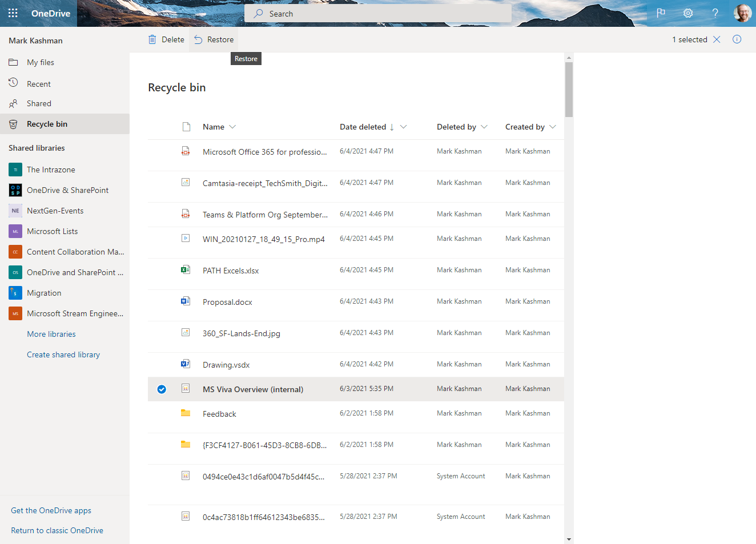Select the 360_SF-Lands-End.jpg file name
The height and width of the screenshot is (544, 756).
click(x=242, y=333)
